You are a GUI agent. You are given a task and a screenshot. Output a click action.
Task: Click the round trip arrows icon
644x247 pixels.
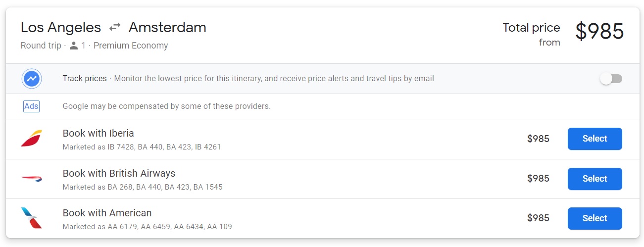(115, 27)
